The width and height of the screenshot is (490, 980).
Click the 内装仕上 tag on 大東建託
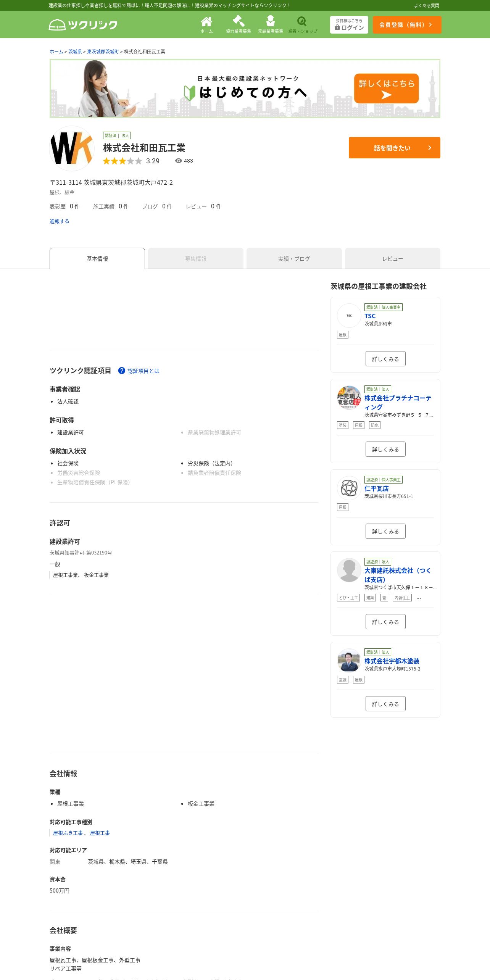(x=402, y=598)
